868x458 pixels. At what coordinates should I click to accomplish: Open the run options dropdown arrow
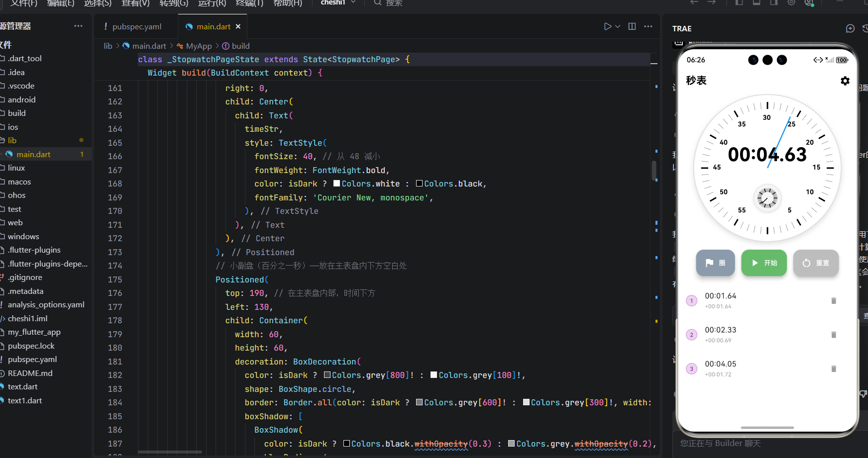pyautogui.click(x=618, y=26)
